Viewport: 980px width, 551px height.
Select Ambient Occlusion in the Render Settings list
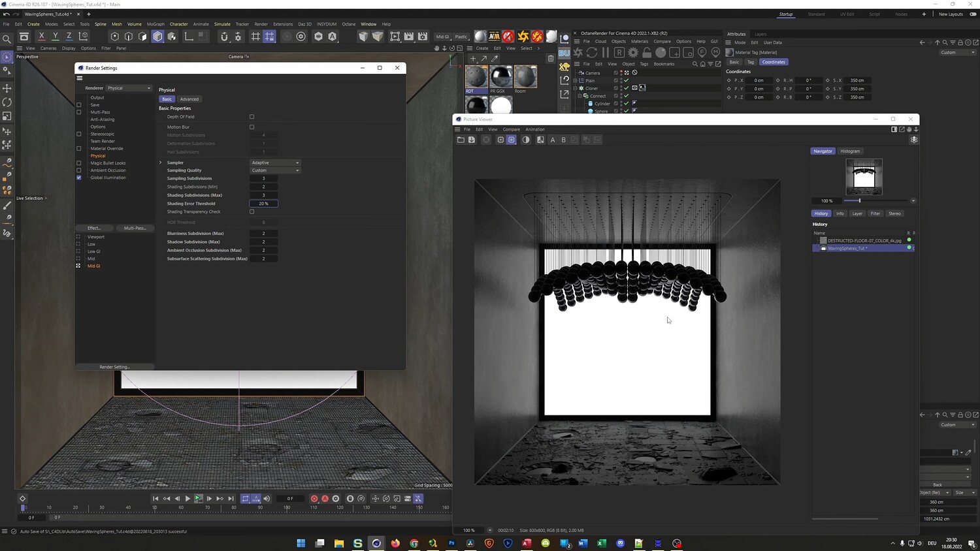[x=108, y=170]
